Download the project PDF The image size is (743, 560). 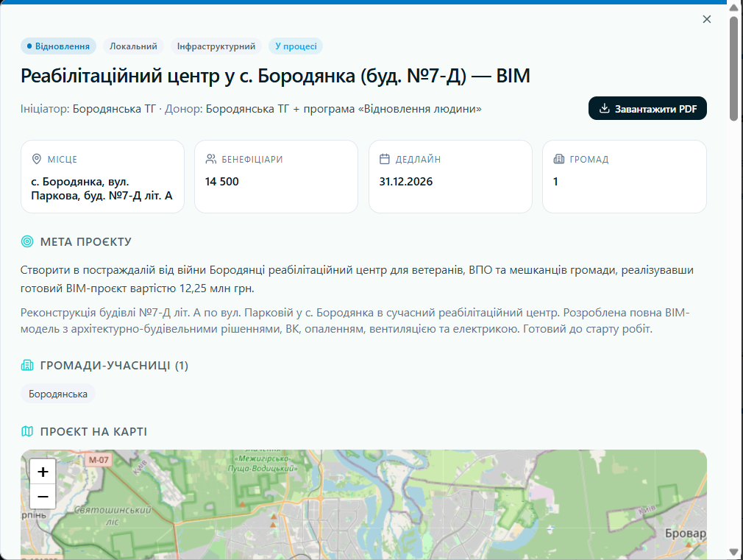tap(647, 109)
